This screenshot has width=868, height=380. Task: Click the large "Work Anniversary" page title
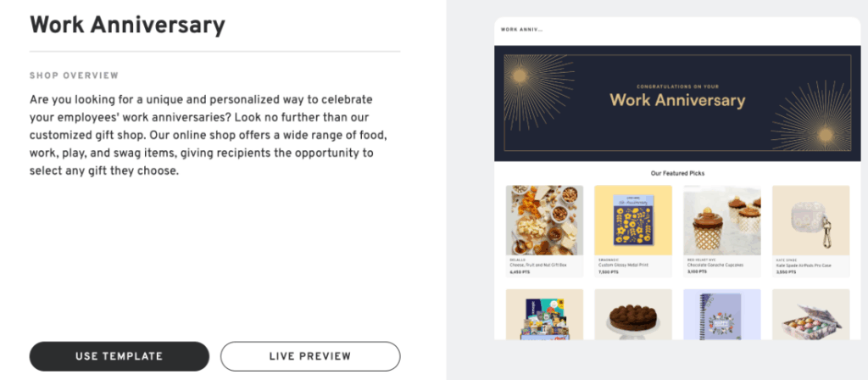127,25
